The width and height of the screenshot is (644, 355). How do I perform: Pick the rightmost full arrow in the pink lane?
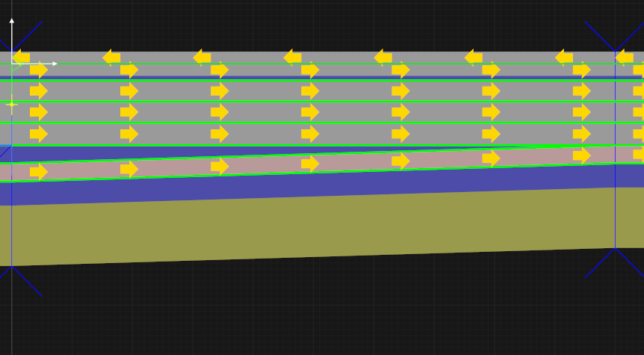[581, 156]
